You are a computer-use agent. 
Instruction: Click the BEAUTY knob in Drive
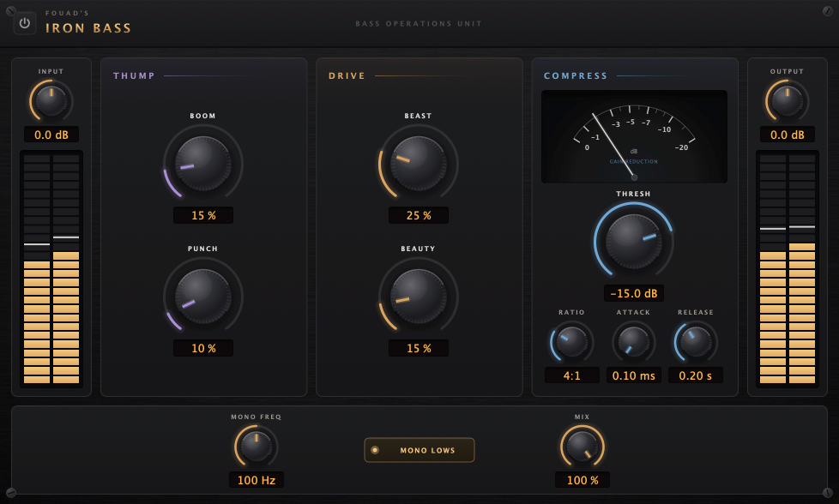click(x=419, y=296)
